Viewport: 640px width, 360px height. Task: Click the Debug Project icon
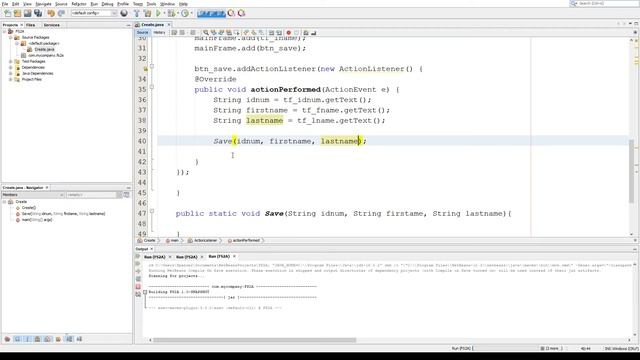(x=171, y=13)
